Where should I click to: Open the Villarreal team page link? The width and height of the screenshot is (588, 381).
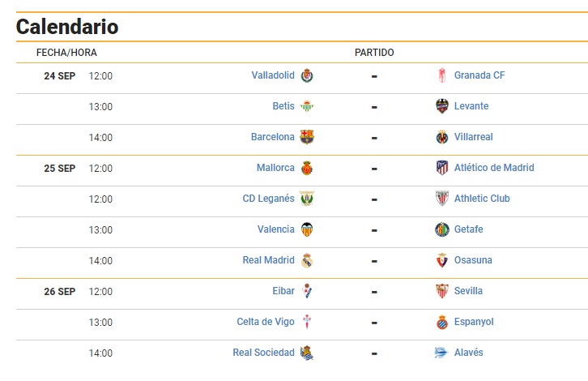tap(473, 137)
